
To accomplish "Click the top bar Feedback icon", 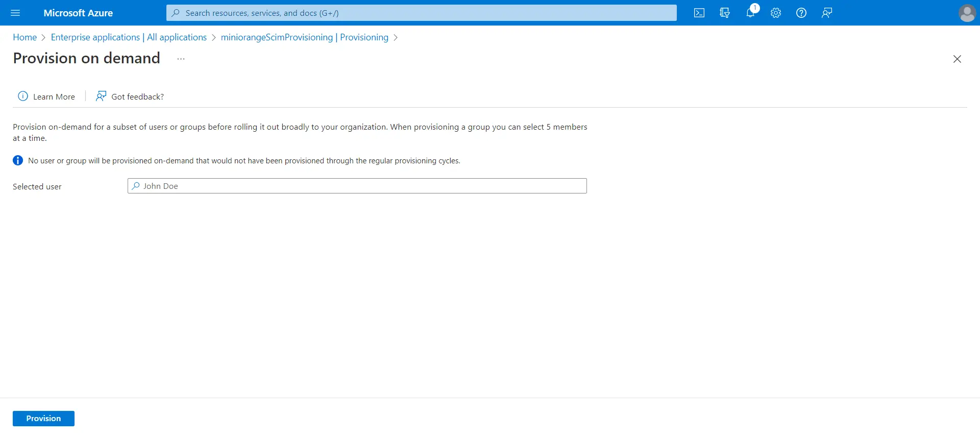I will 827,13.
